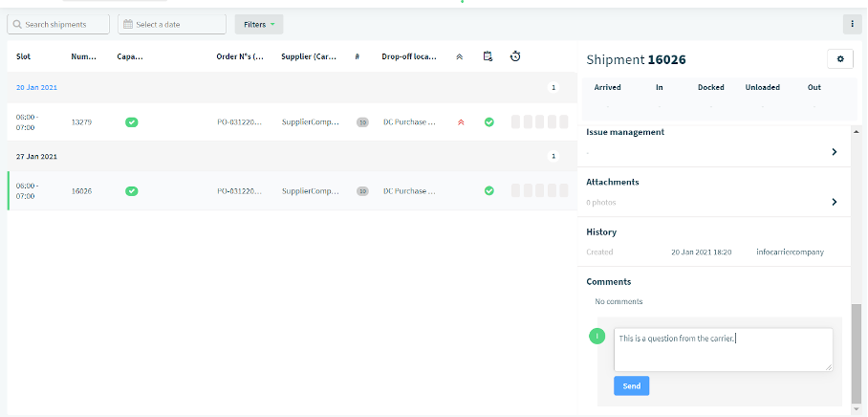The image size is (868, 417).
Task: Click SupplierComp... cell in row 13279
Action: 310,122
